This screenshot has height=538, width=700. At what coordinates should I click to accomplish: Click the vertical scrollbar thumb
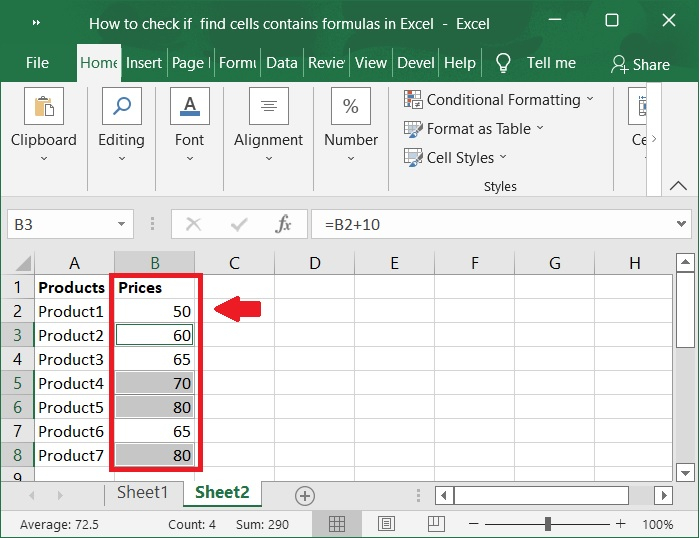pos(685,310)
